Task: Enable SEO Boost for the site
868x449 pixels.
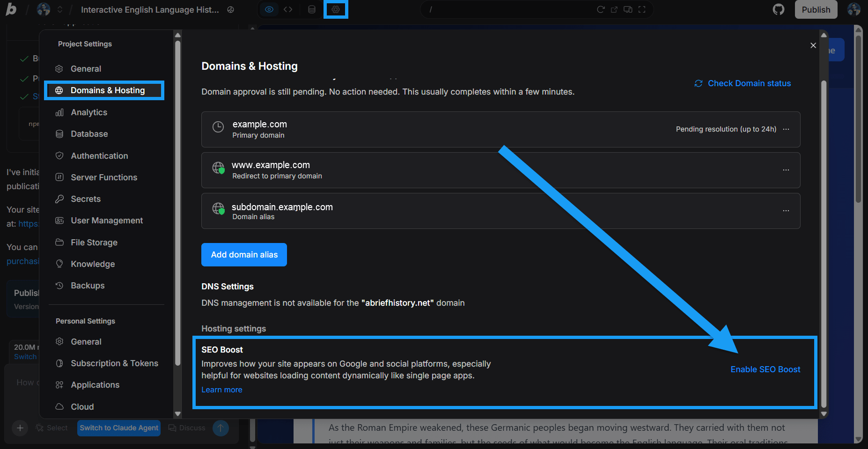Action: pyautogui.click(x=765, y=369)
